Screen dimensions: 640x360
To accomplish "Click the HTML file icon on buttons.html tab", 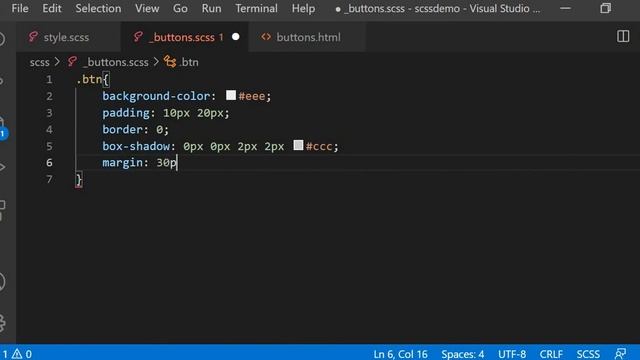I will pyautogui.click(x=266, y=37).
